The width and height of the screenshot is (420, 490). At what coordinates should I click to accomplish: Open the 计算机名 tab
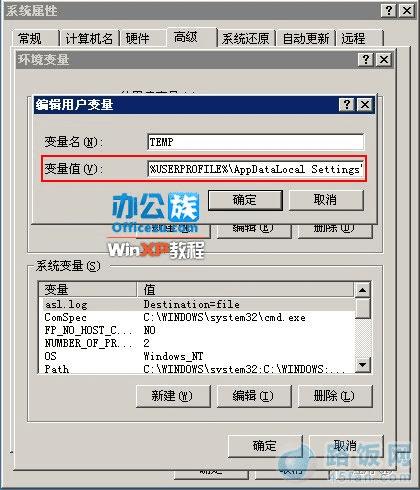(x=89, y=38)
